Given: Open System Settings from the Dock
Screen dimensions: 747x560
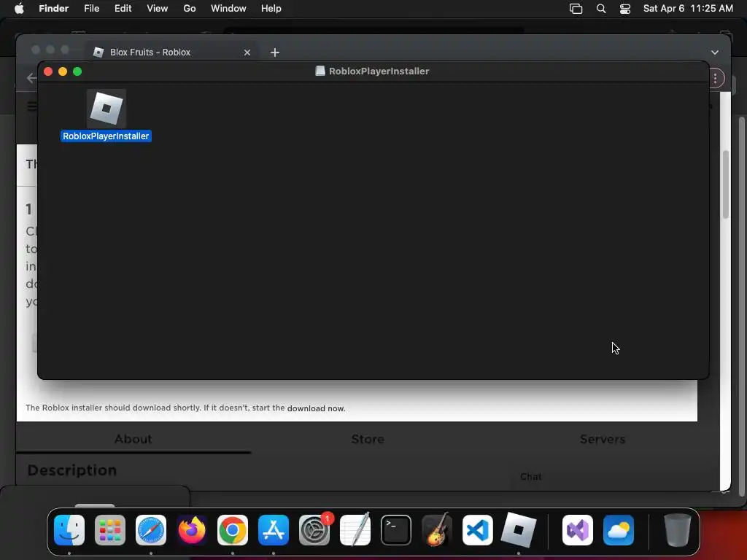Looking at the screenshot, I should (314, 530).
